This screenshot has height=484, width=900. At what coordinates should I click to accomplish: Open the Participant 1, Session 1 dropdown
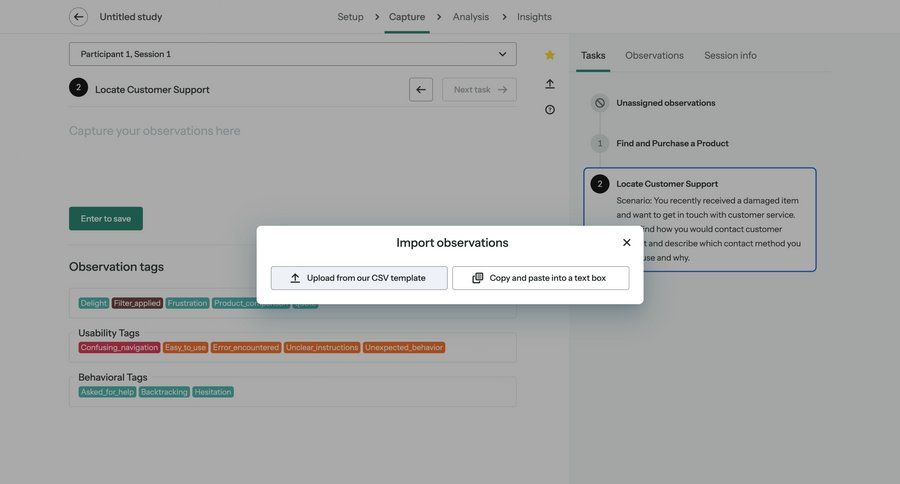(x=292, y=54)
